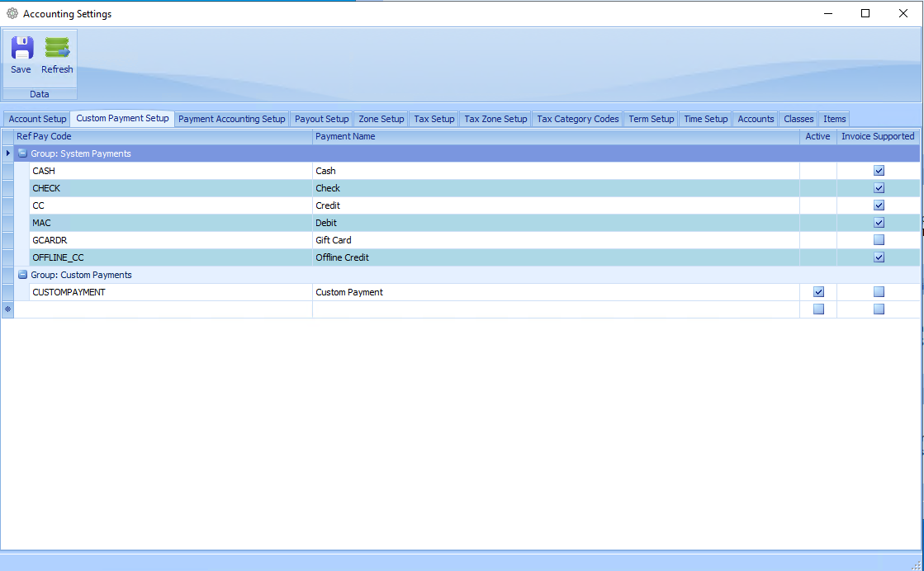Maximize the Accounting Settings window
The height and width of the screenshot is (571, 924).
tap(865, 13)
